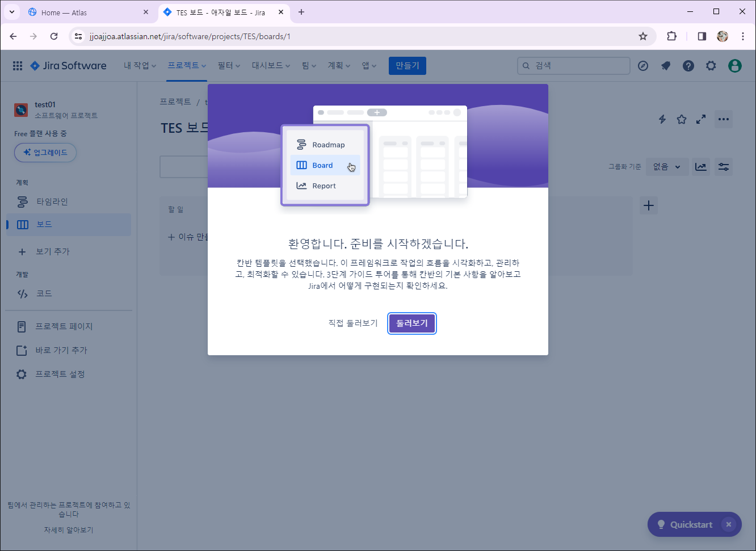
Task: Click the 프로젝트 breadcrumb link
Action: (x=175, y=102)
